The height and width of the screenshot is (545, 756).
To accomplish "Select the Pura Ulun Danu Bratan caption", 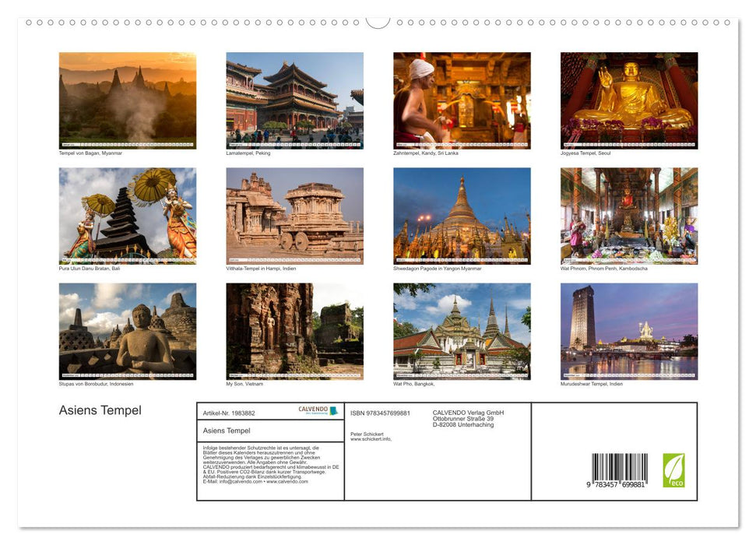I will [x=90, y=269].
